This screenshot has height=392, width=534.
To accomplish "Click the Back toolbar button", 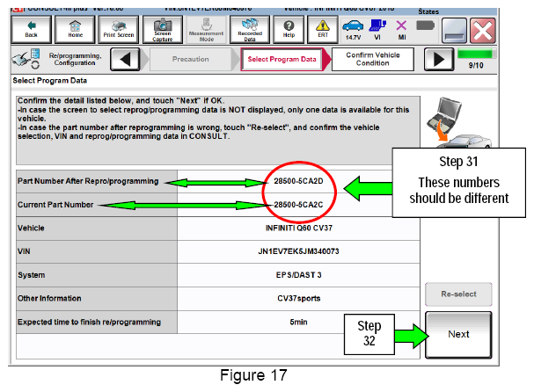I will tap(32, 30).
